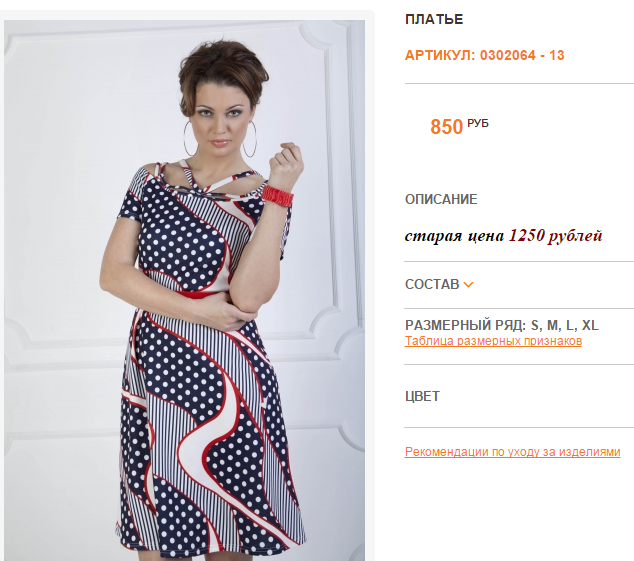Click the АРТИКУЛ: 0302064 - 13 text
Image resolution: width=634 pixels, height=561 pixels.
[x=484, y=55]
